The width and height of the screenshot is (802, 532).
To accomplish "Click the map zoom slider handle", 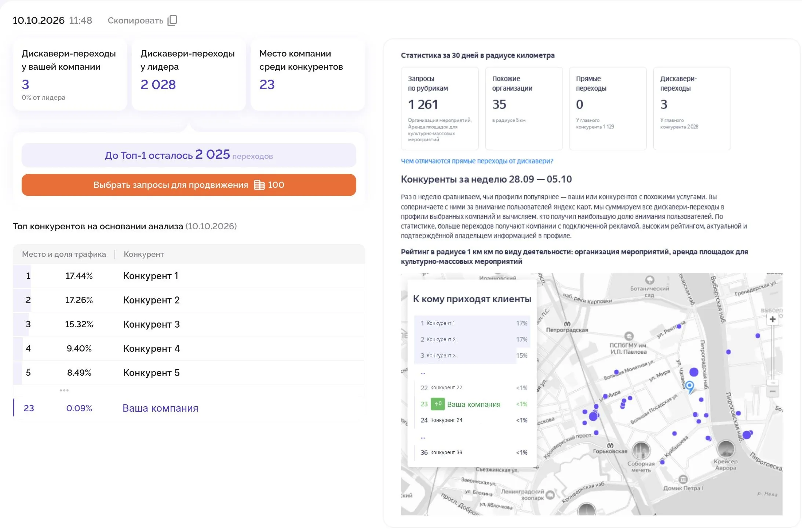I will click(x=773, y=383).
